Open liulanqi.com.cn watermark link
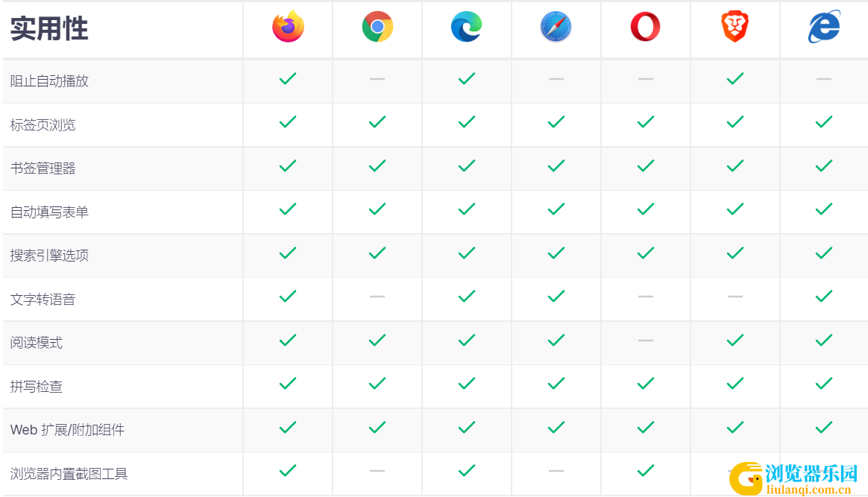The height and width of the screenshot is (497, 868). [x=809, y=490]
